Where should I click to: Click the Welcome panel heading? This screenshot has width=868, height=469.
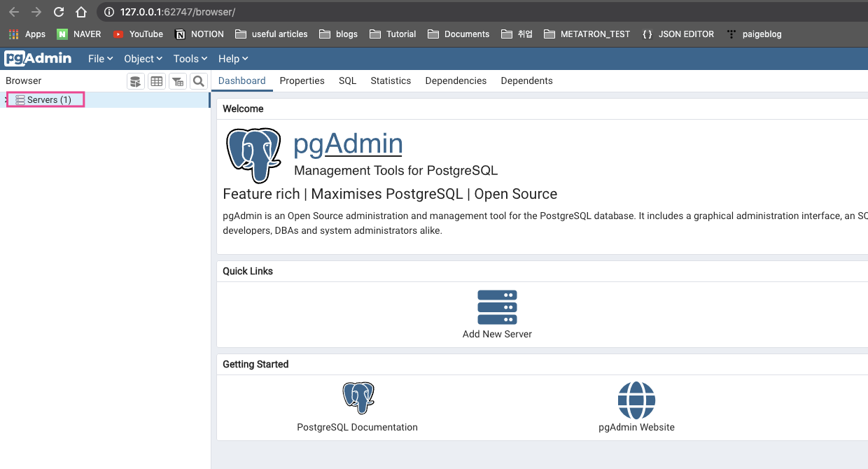[243, 108]
